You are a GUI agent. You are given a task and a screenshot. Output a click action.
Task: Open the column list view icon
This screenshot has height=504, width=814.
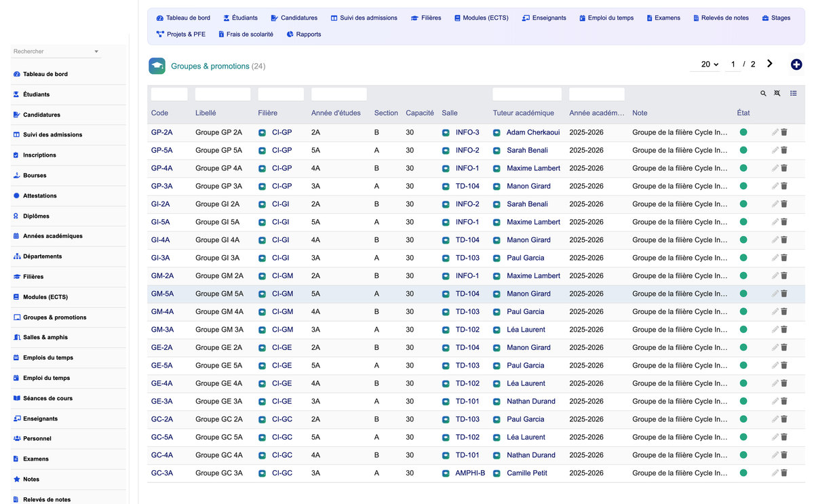[x=794, y=94]
